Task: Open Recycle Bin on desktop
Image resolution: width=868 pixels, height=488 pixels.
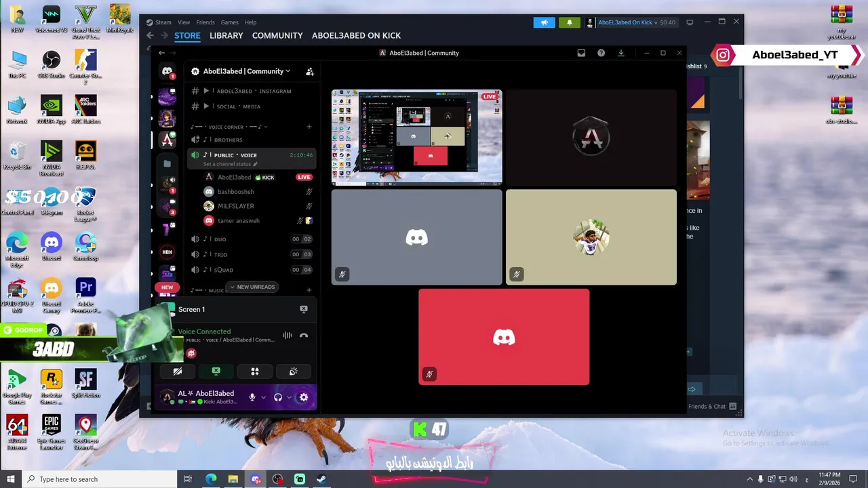Action: [17, 156]
